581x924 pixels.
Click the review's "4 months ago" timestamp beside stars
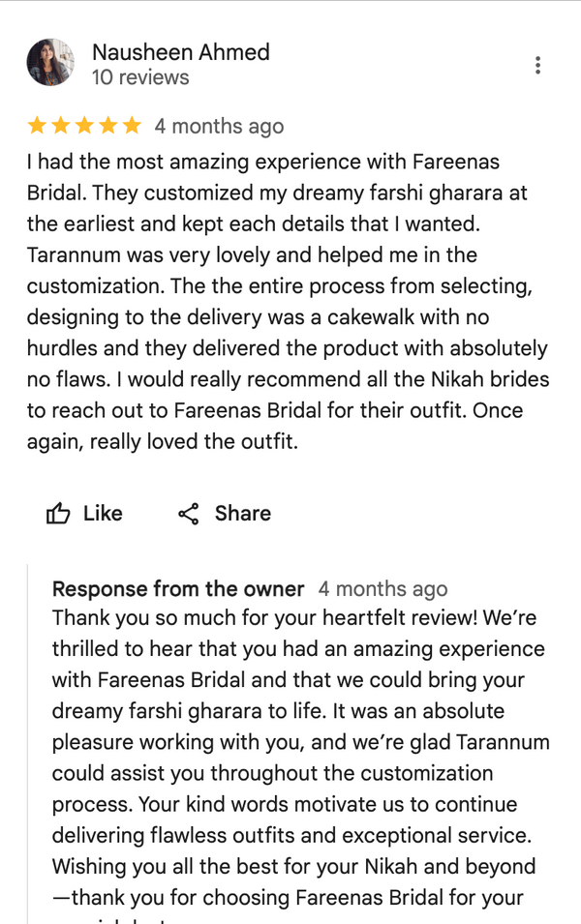[219, 126]
